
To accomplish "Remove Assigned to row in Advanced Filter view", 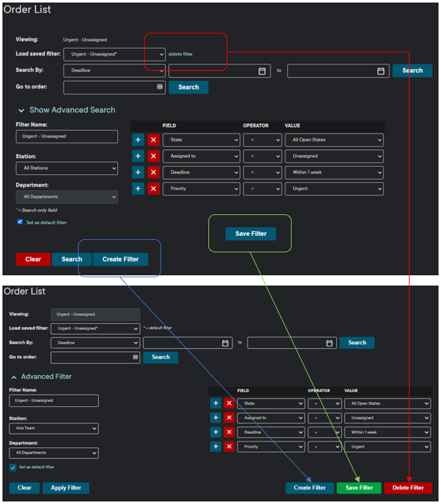I will coord(229,417).
